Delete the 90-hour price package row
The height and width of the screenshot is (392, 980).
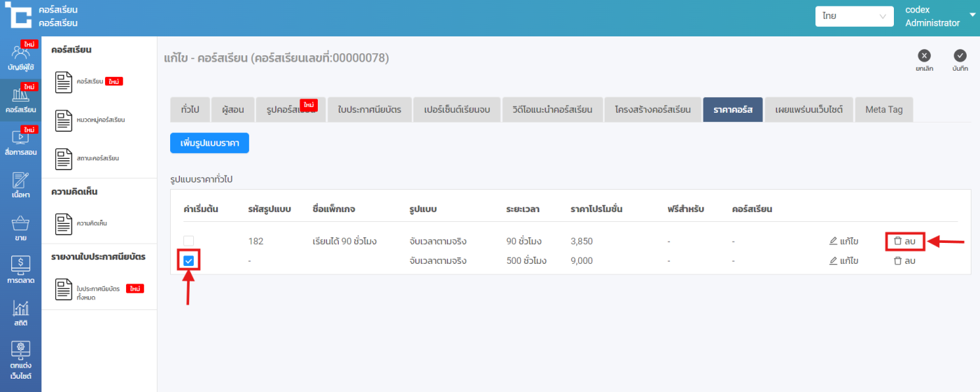(x=904, y=241)
